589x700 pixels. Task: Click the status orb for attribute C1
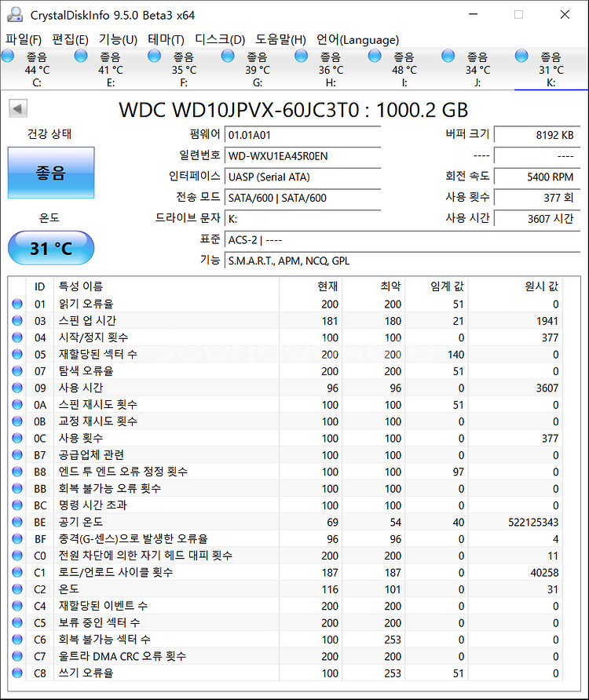(x=17, y=572)
